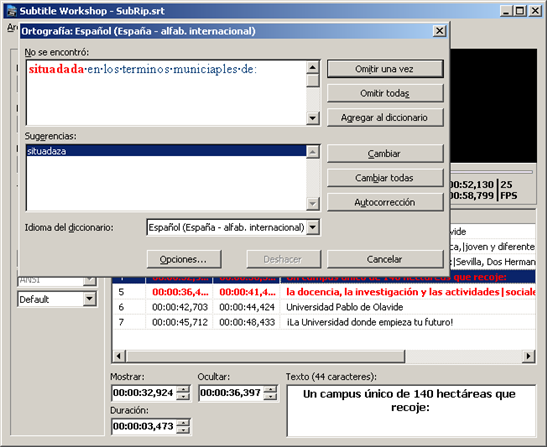Click show time 00:00:42,703 cell
Screen dimensions: 547x447
point(180,307)
